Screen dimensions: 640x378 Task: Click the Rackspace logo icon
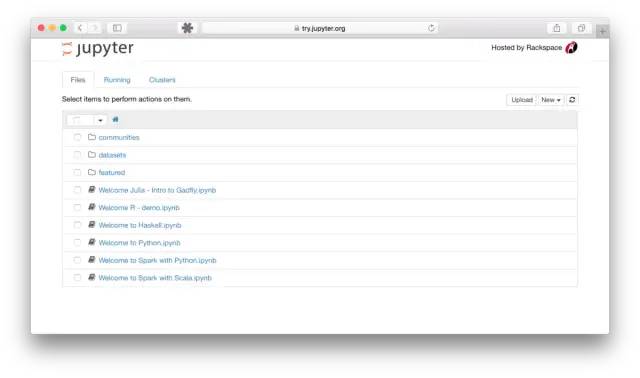(571, 48)
